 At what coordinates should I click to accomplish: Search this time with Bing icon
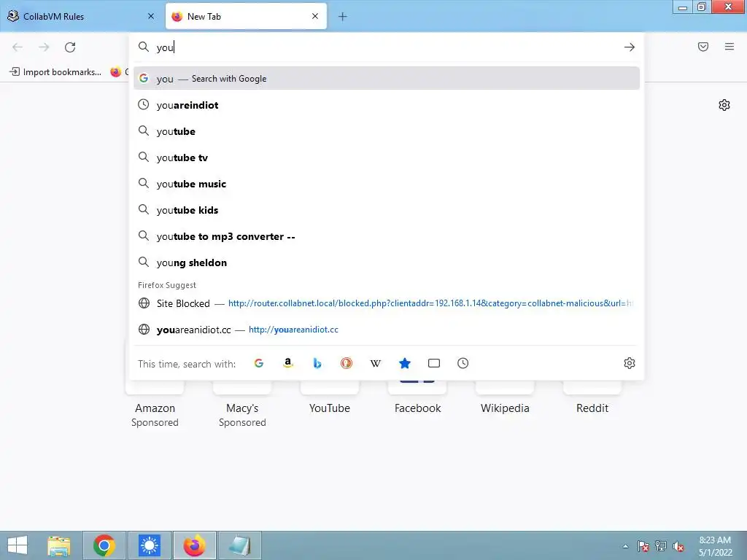coord(317,363)
